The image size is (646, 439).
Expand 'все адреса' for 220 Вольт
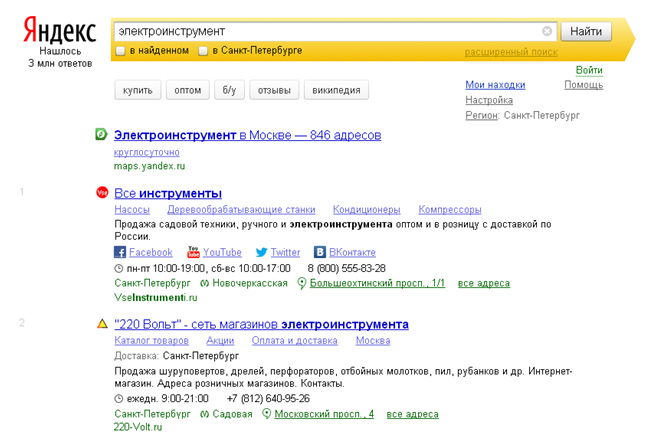coord(412,413)
